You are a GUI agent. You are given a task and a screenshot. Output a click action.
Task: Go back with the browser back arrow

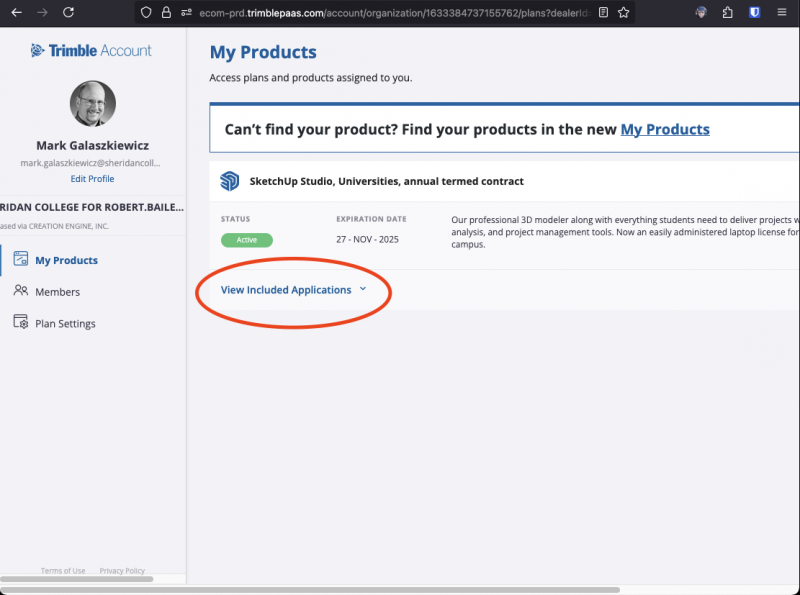click(16, 13)
